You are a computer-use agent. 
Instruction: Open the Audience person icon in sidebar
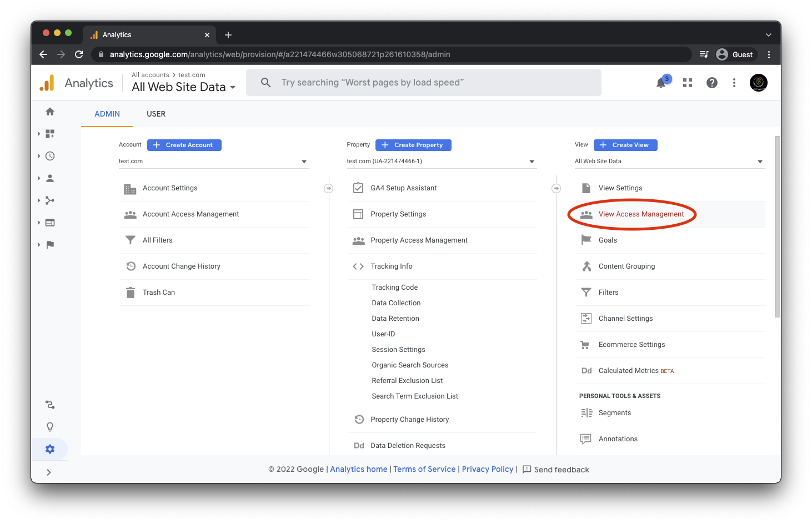[50, 178]
